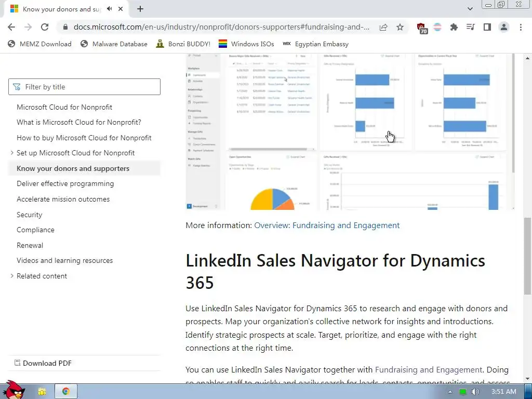Show hidden system tray icons
Screen dimensions: 532x399
[450, 392]
